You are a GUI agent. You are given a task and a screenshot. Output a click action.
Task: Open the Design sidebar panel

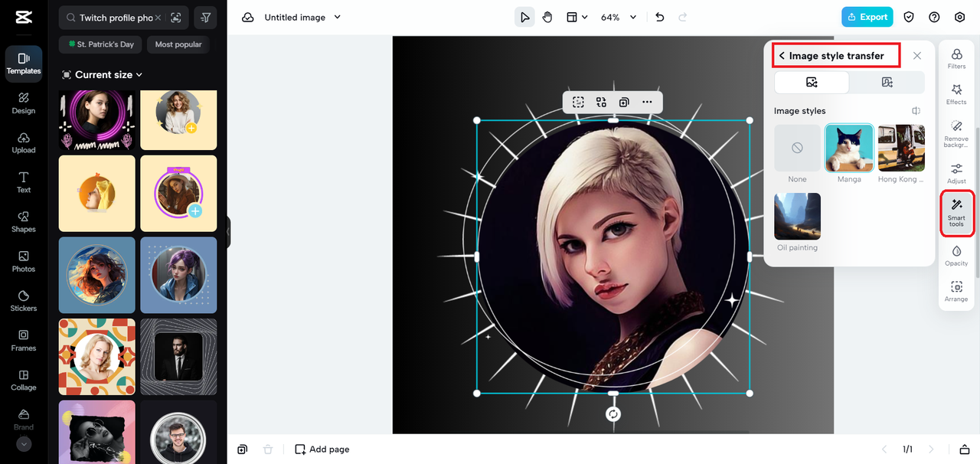click(x=23, y=103)
